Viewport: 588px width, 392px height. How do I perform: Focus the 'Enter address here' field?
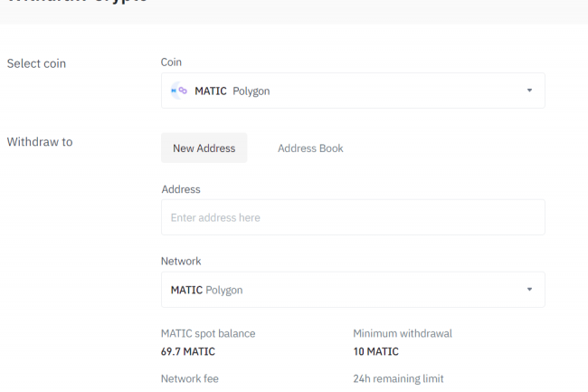(x=353, y=217)
